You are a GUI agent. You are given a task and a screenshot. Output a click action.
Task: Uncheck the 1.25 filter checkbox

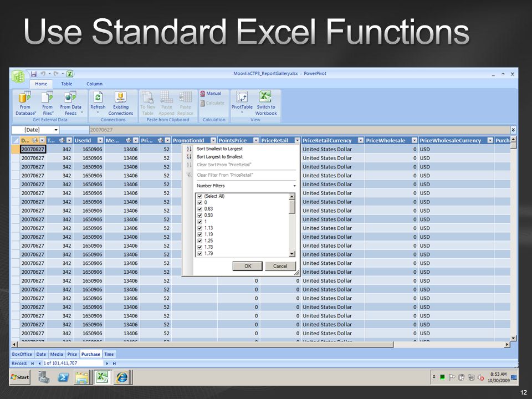pyautogui.click(x=200, y=241)
